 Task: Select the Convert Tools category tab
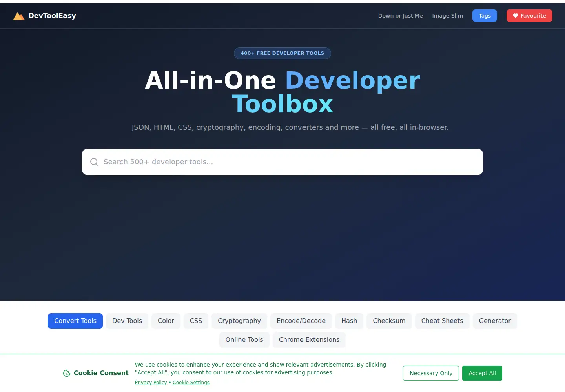pos(75,321)
